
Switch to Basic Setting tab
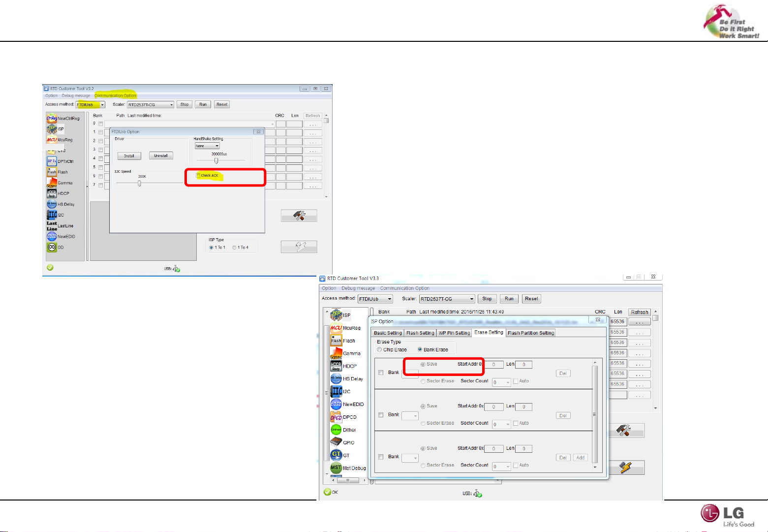(x=388, y=333)
